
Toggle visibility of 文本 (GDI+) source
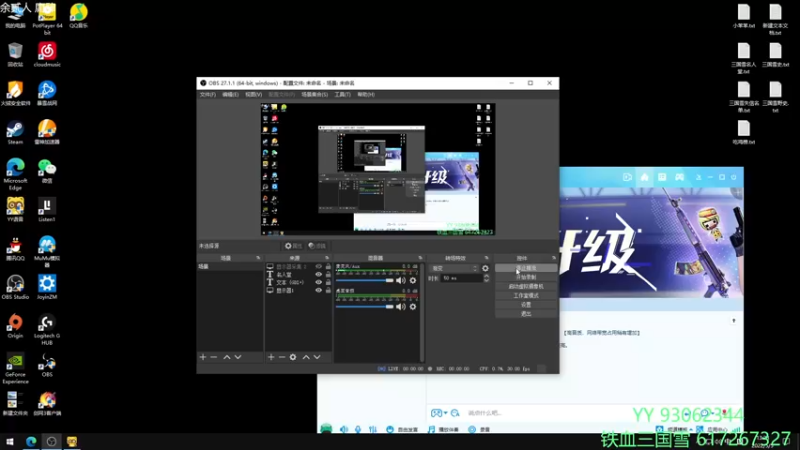pos(318,282)
